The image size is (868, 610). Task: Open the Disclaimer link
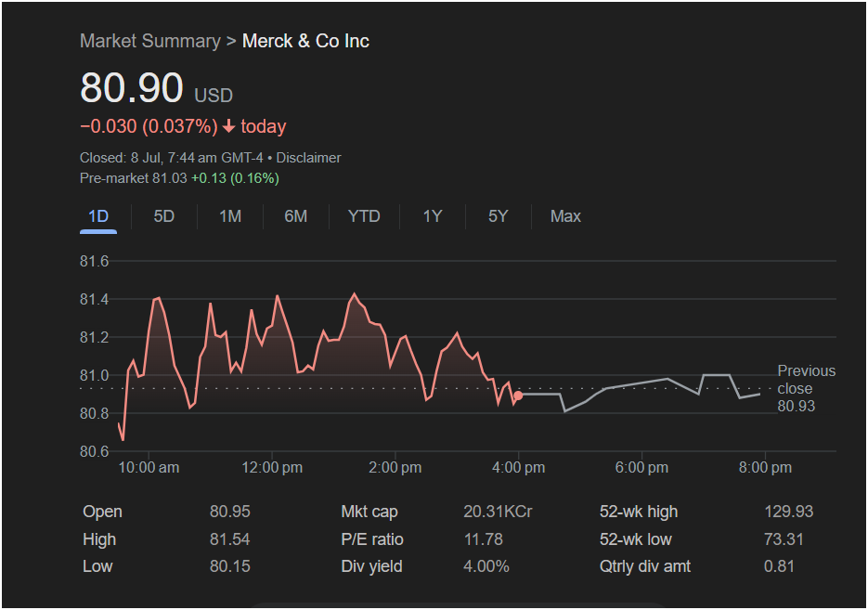coord(308,158)
